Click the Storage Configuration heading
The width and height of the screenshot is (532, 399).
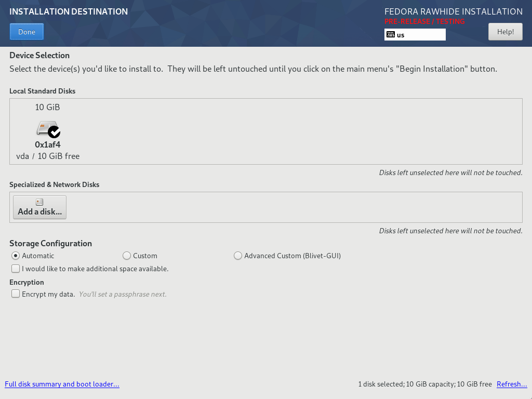point(50,244)
